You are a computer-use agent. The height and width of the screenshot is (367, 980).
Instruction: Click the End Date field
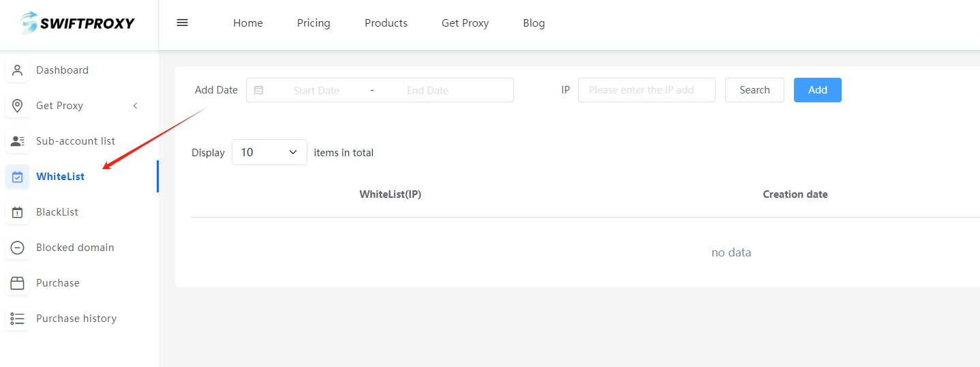click(427, 90)
